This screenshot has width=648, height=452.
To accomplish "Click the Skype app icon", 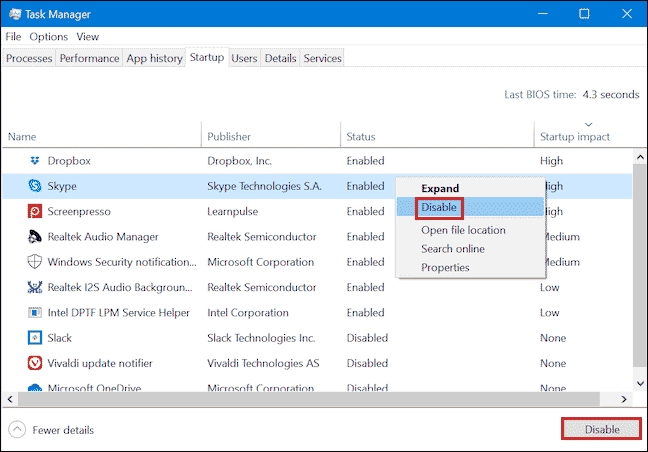I will tap(35, 186).
